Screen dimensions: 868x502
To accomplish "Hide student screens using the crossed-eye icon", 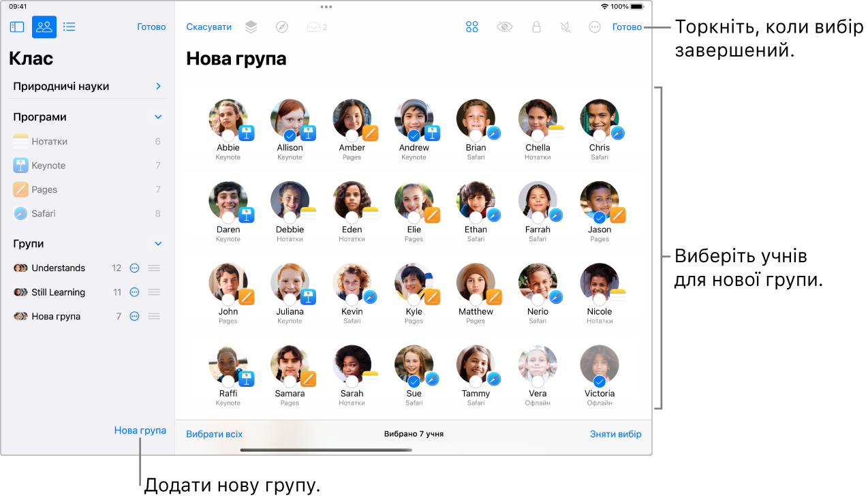I will [x=504, y=27].
